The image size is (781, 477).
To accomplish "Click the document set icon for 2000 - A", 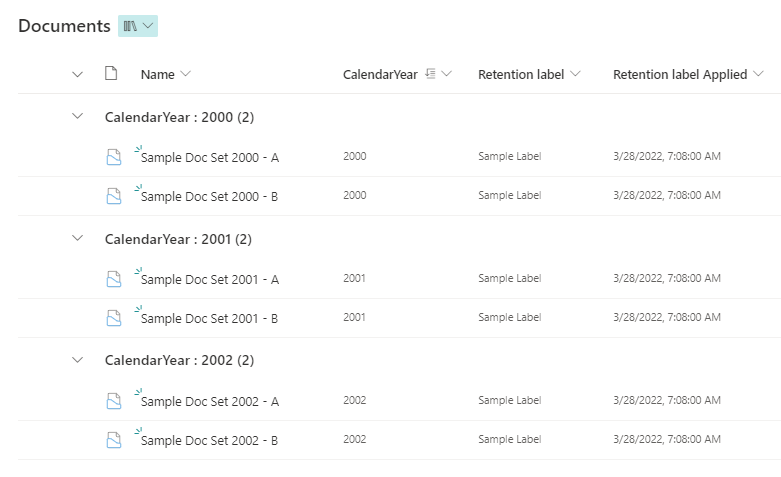I will (114, 157).
